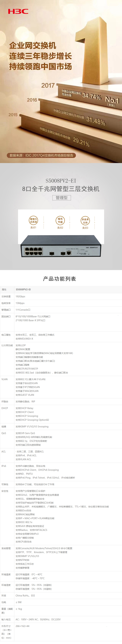Click the H3C logo at top
The height and width of the screenshot is (644, 122).
point(18,11)
